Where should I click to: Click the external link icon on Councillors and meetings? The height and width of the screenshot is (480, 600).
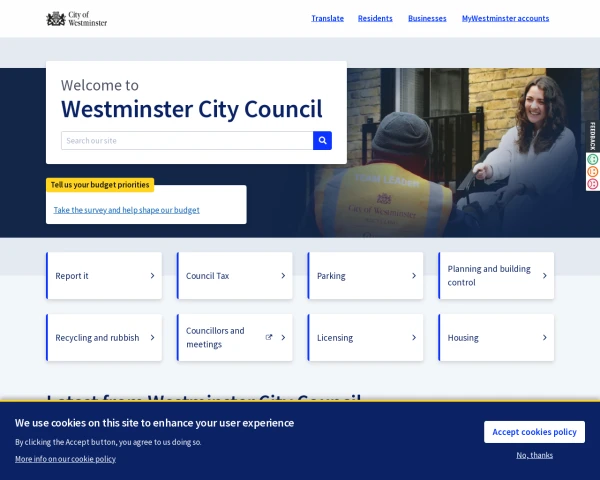pos(269,337)
